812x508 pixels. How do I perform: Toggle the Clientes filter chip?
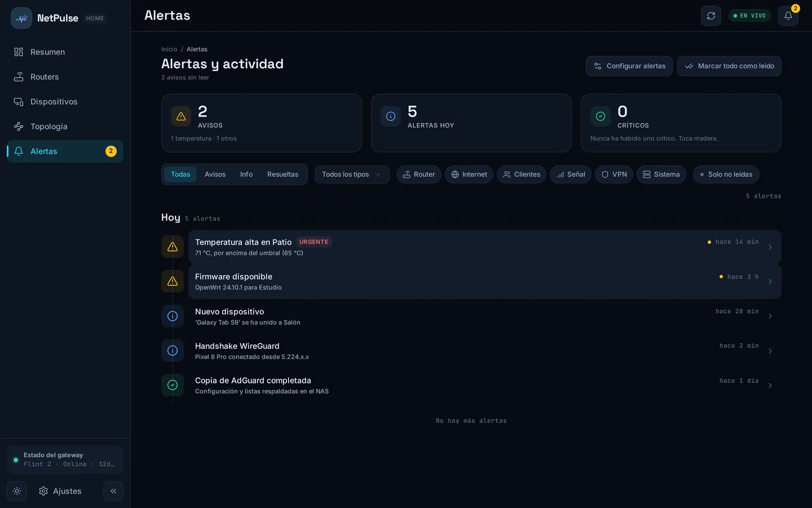(522, 174)
